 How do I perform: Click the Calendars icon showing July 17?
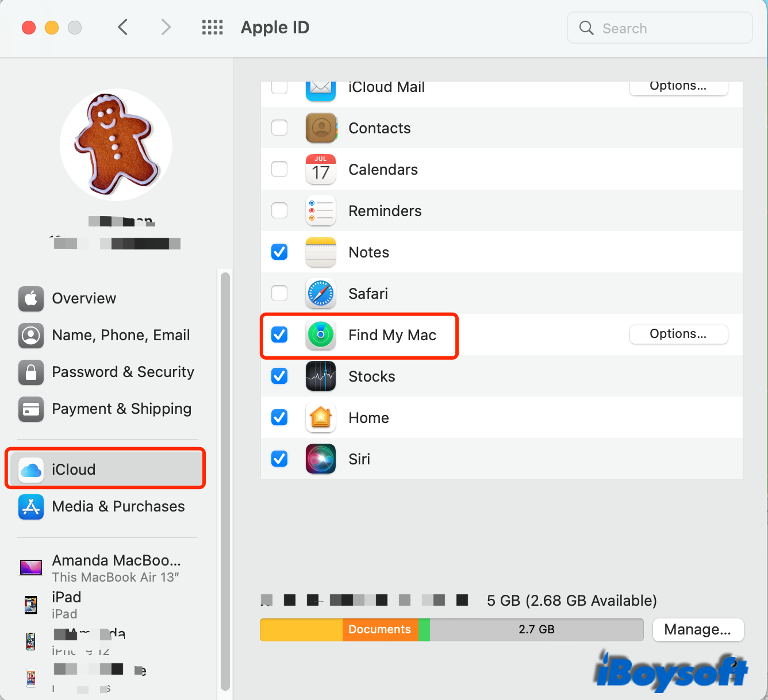point(320,169)
